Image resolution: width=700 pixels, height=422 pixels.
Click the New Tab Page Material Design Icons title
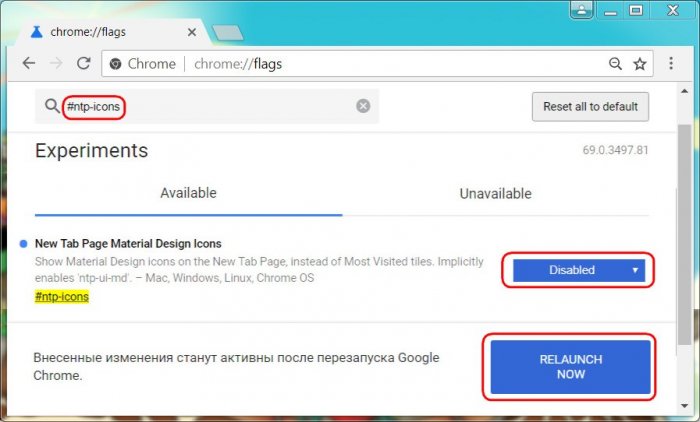[x=128, y=243]
